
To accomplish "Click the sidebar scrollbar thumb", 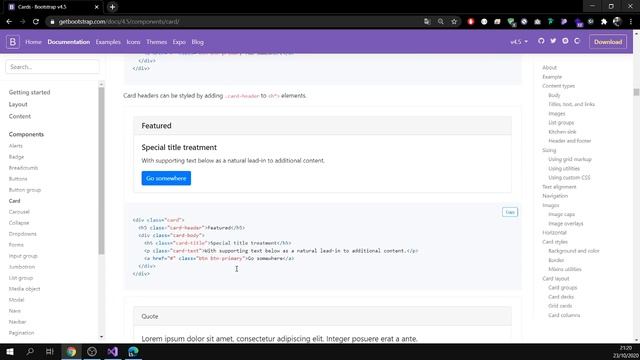I will (x=101, y=170).
